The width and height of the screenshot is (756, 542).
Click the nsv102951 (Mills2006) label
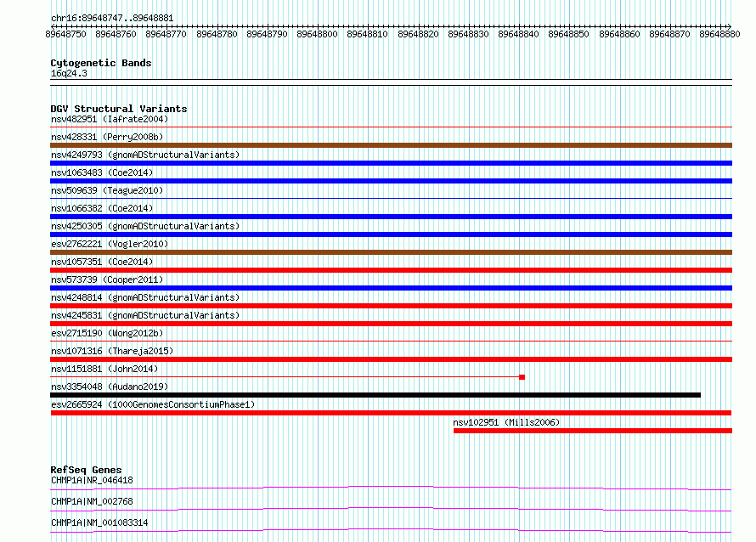[506, 422]
